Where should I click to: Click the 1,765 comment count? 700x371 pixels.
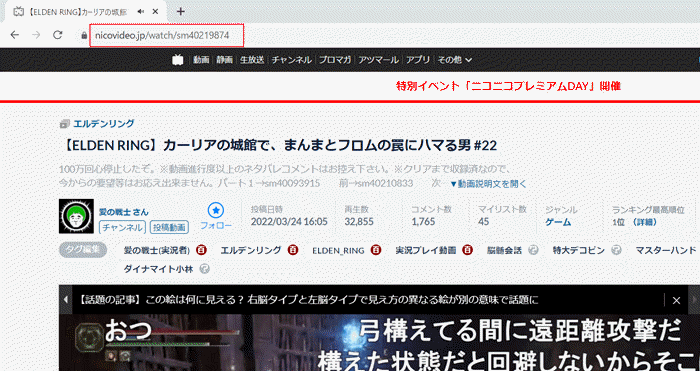[x=423, y=222]
